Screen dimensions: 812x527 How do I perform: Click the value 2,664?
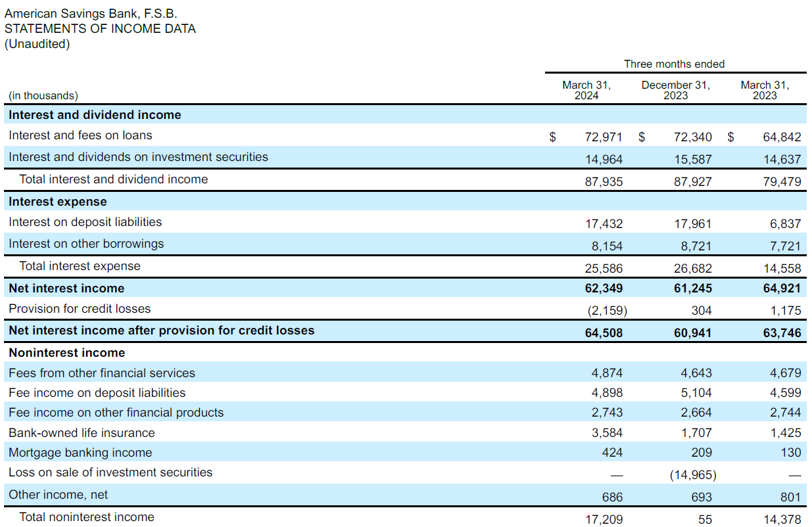pos(696,413)
